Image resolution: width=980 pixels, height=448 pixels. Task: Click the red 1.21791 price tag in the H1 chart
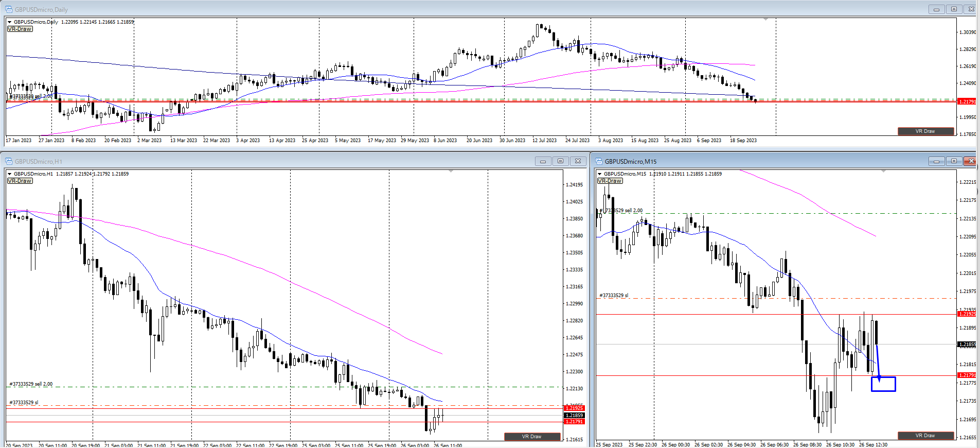click(575, 422)
